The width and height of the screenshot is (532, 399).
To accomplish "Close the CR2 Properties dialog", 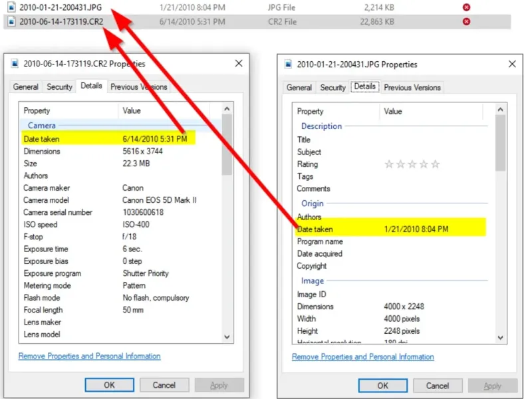I will pos(239,63).
